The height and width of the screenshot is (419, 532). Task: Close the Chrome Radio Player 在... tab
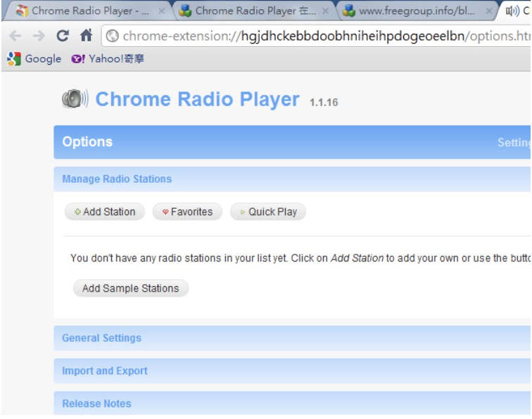[325, 11]
